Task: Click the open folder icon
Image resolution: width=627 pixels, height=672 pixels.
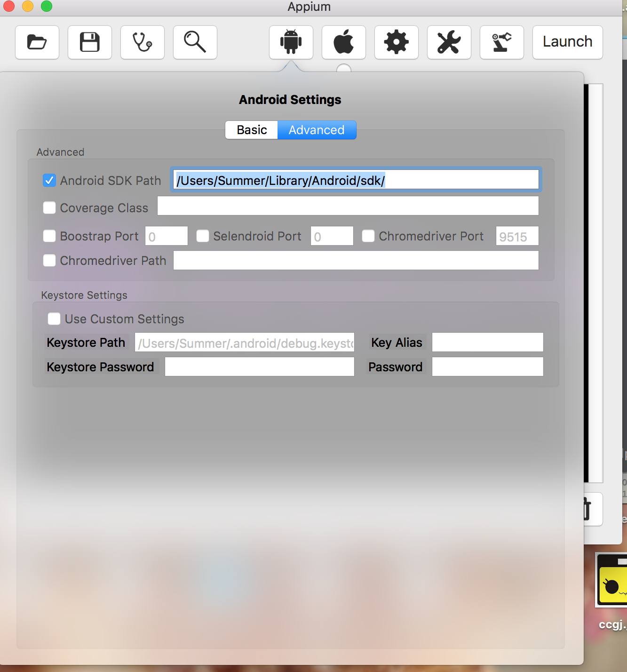Action: [37, 42]
